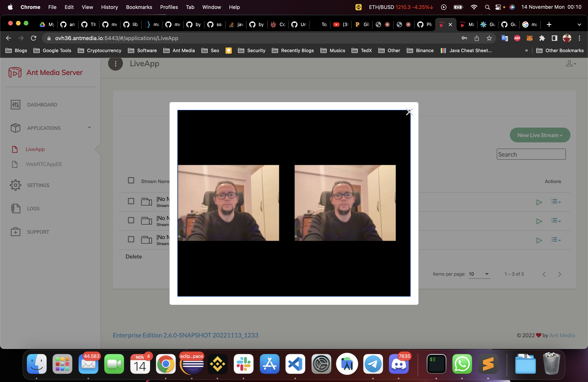Open the Dashboard sidebar icon
Screen dimensions: 588x382
(16, 104)
